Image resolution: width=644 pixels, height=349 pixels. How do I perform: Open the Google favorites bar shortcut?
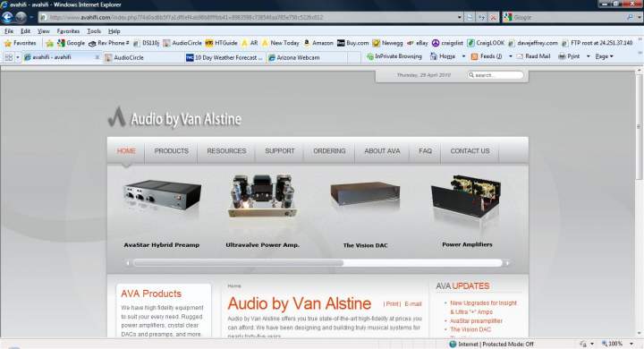tap(71, 43)
